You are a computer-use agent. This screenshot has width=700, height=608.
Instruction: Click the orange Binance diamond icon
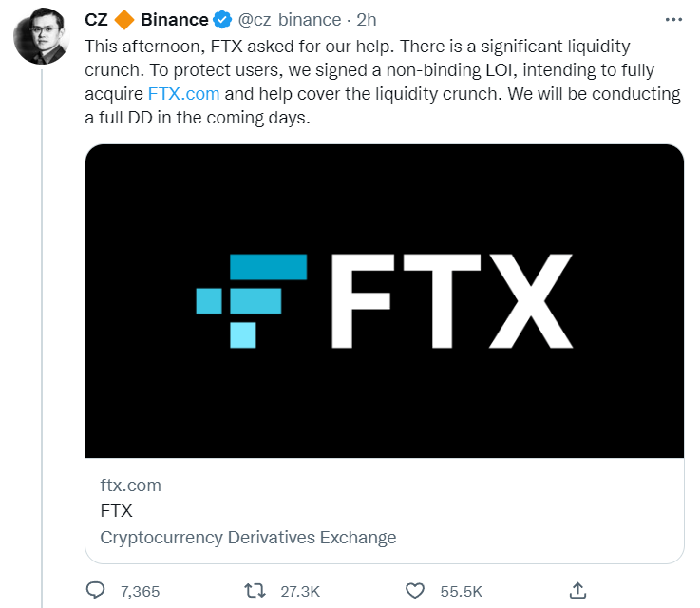tap(124, 20)
